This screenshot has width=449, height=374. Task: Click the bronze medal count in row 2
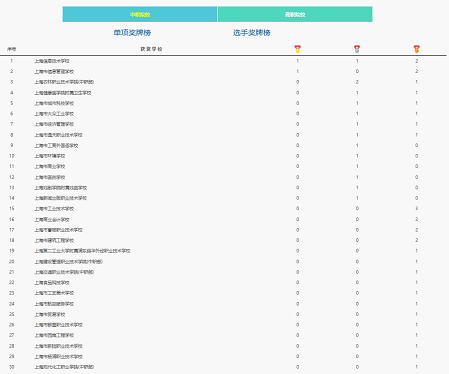[x=417, y=71]
